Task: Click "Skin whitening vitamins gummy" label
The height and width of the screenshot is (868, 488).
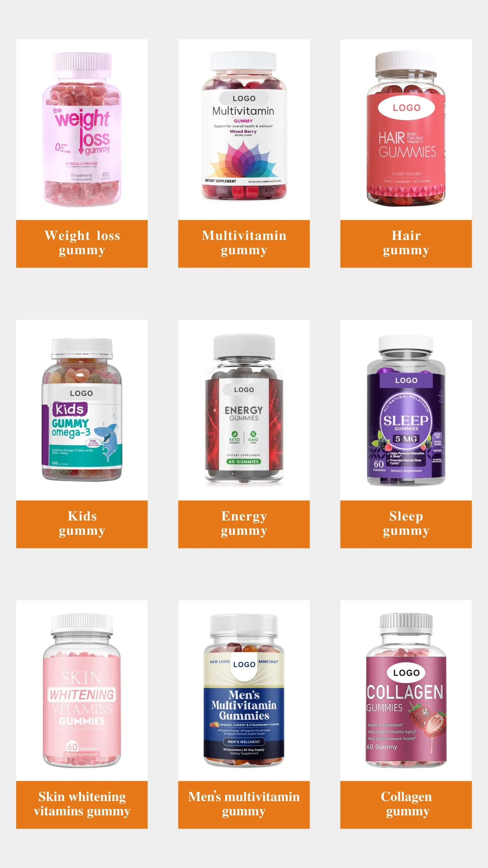Action: click(x=82, y=805)
